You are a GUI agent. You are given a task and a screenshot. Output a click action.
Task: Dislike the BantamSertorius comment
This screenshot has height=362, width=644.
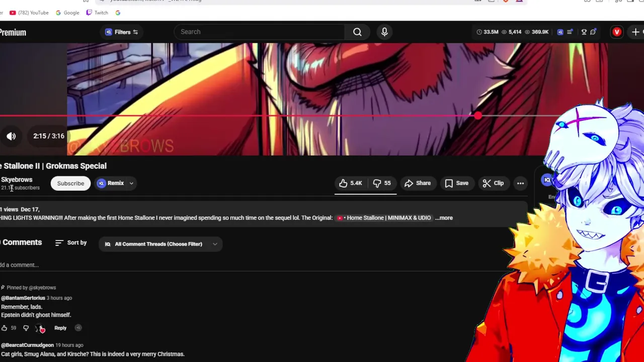(x=26, y=328)
